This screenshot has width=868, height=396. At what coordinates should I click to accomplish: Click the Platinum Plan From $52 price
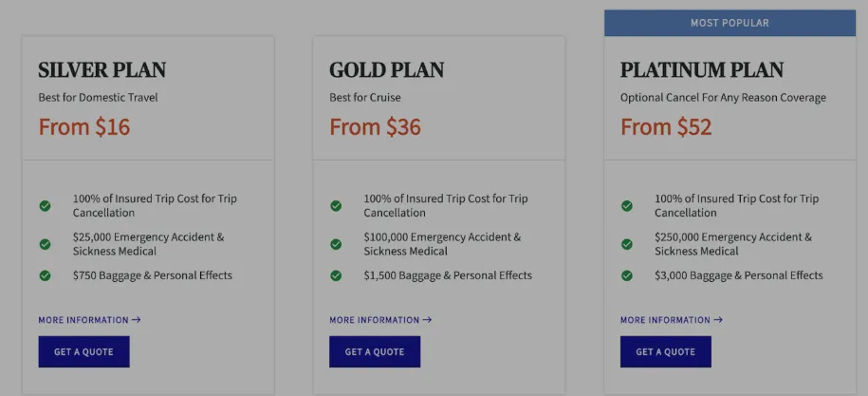pos(666,127)
